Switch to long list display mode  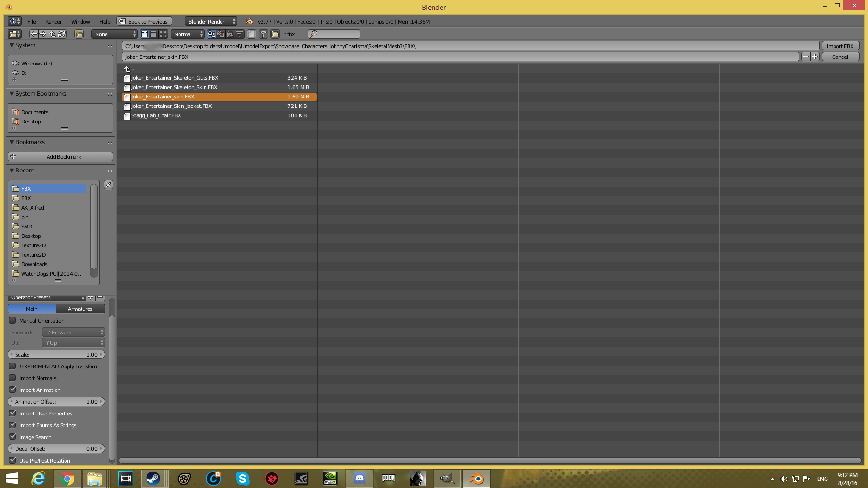[154, 34]
